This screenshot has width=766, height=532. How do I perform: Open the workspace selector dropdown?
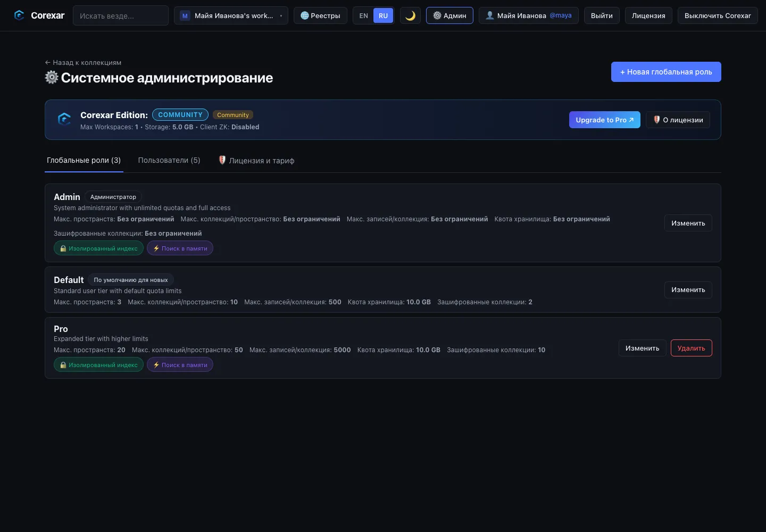tap(231, 15)
